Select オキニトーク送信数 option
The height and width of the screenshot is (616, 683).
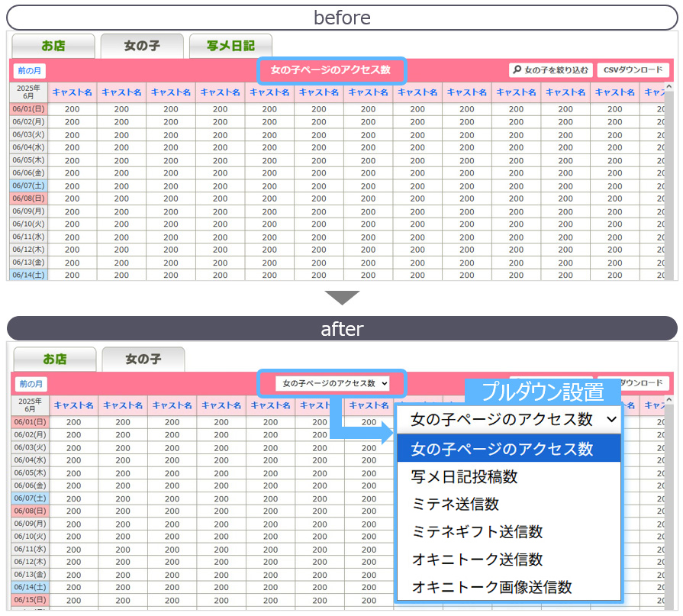(x=477, y=560)
